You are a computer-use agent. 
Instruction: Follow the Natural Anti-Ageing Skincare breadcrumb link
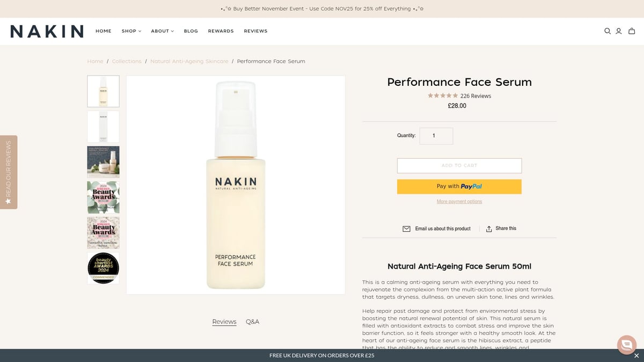tap(189, 61)
